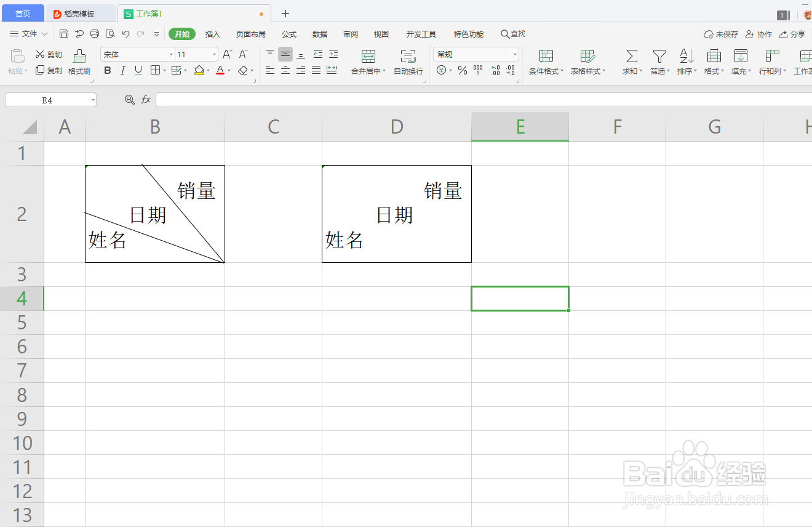Select column D header
812x527 pixels.
click(397, 127)
